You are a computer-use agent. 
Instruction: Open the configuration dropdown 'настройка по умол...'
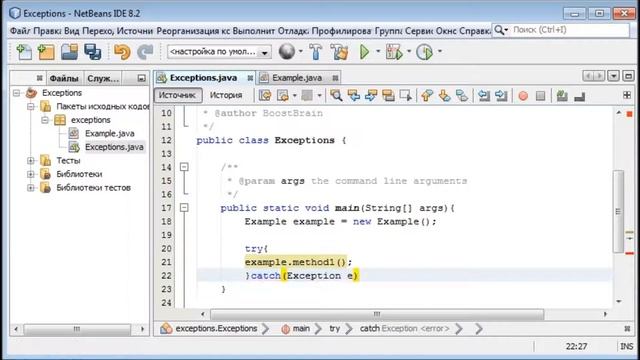click(x=220, y=52)
